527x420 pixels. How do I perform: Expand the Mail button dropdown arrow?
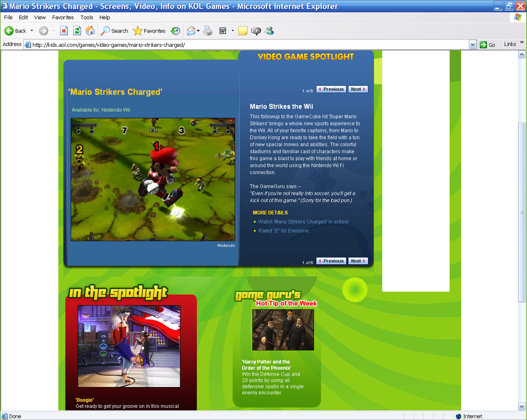tap(198, 31)
